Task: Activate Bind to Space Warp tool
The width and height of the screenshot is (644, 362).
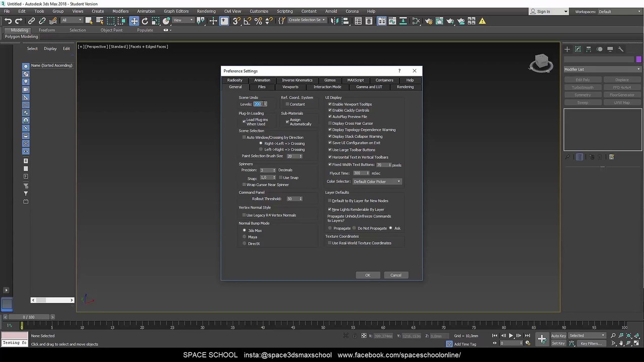Action: 53,21
